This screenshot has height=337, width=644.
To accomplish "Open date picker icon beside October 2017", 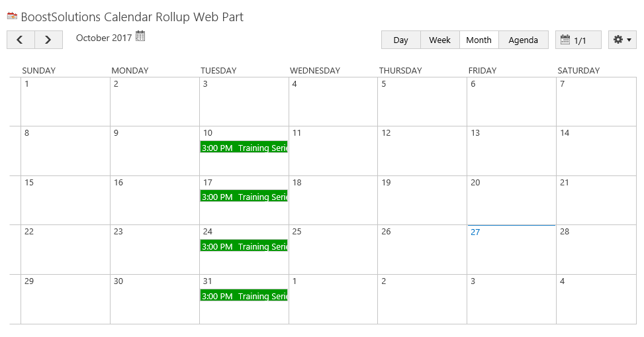I will (140, 36).
